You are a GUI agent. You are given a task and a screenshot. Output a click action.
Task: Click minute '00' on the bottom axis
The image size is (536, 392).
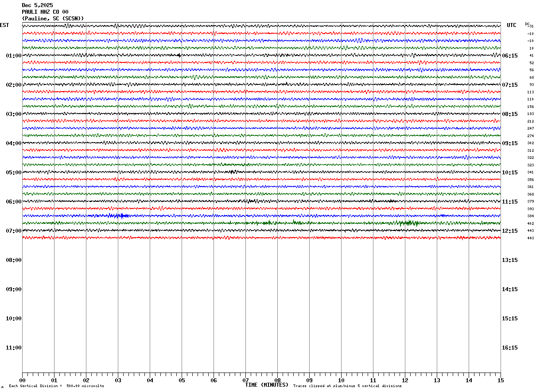pos(22,380)
